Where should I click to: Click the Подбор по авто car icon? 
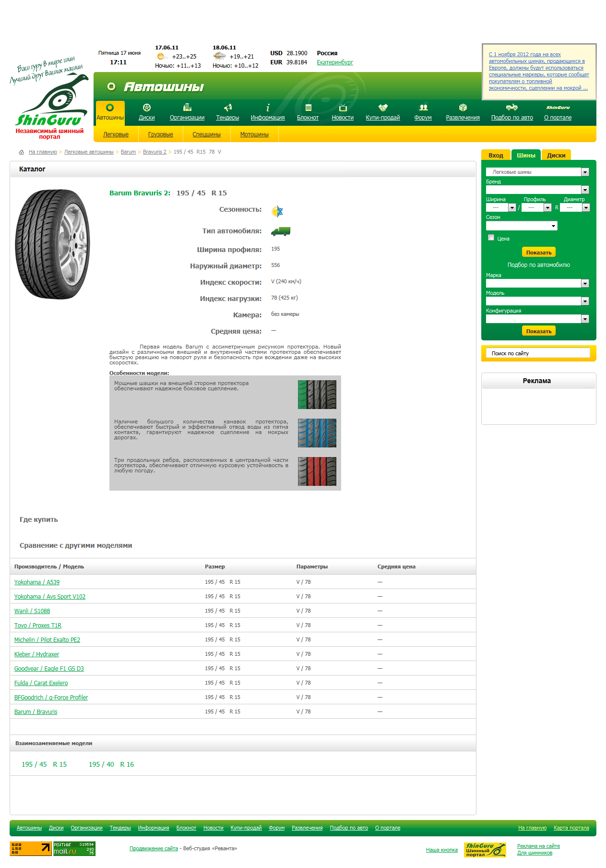click(512, 107)
